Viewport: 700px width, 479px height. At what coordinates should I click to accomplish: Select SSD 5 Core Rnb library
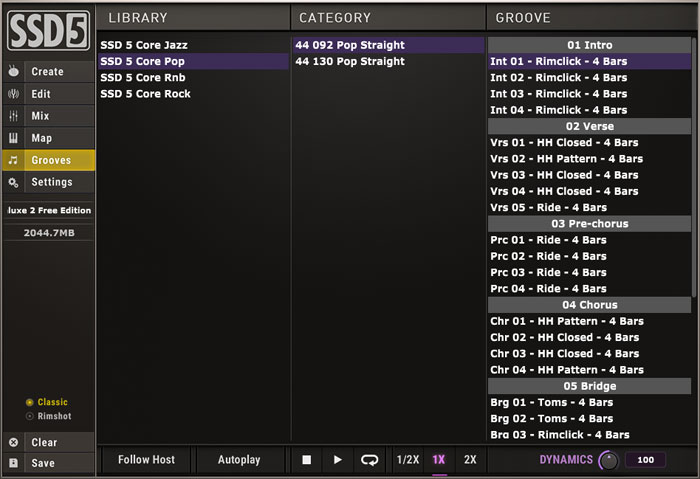193,78
